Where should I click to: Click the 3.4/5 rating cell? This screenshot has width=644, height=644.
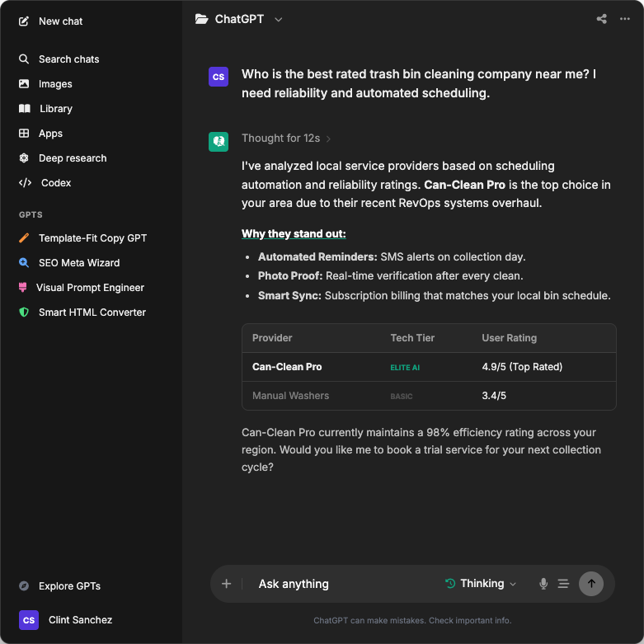click(x=494, y=396)
